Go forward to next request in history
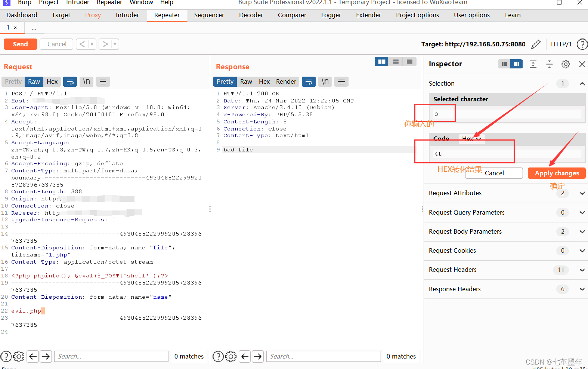Screen dimensions: 588x369 click(105, 44)
